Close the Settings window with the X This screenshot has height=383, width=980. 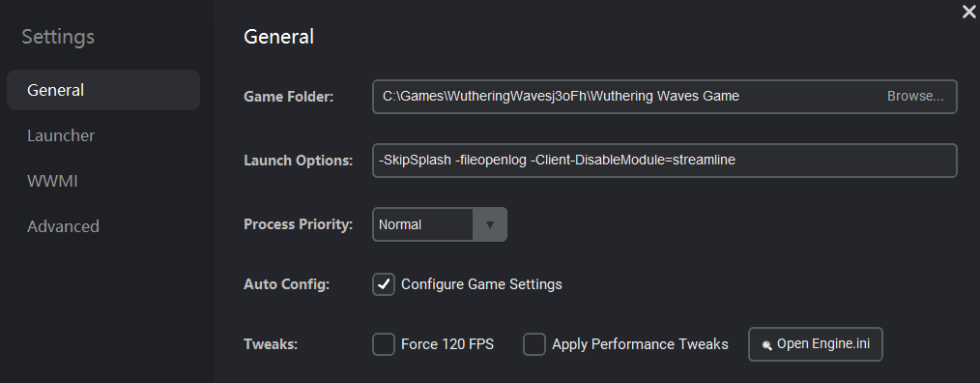pos(968,12)
